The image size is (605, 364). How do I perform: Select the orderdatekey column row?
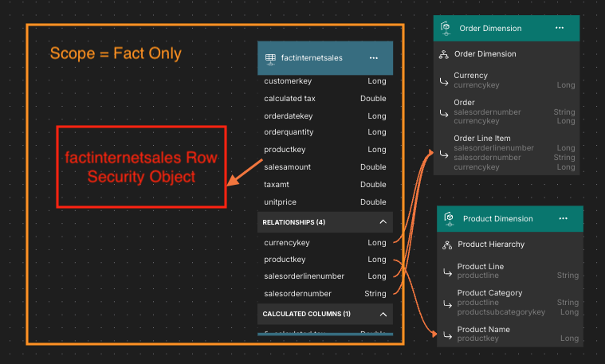[x=325, y=116]
